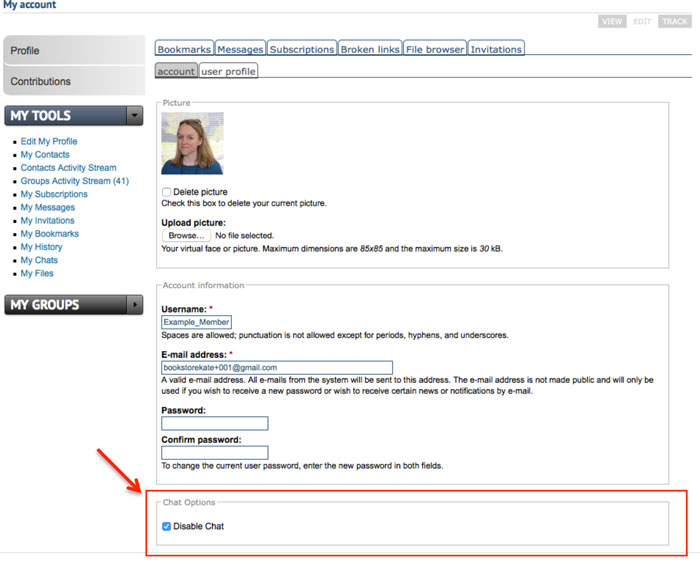
Task: Focus the E-mail address field
Action: (x=276, y=367)
